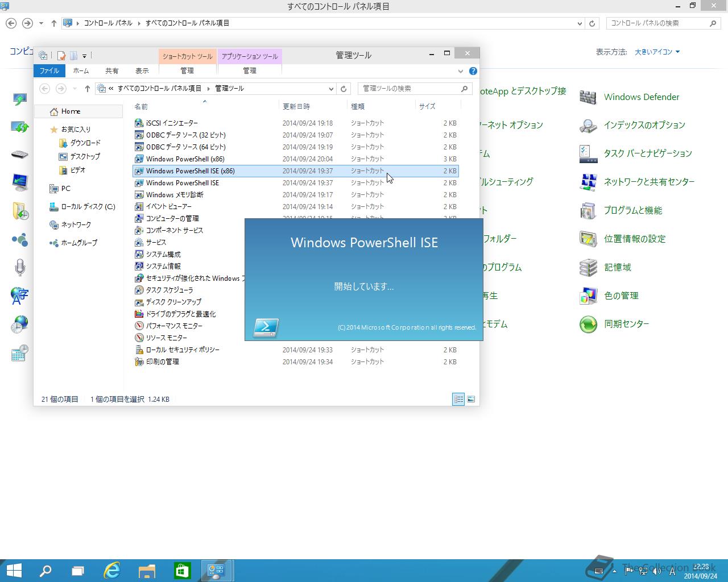Open the Windows Start button
The image size is (728, 582).
point(14,571)
